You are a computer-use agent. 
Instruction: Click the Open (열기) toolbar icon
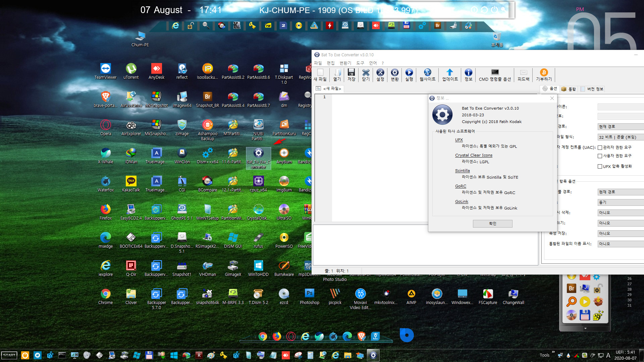pyautogui.click(x=337, y=75)
